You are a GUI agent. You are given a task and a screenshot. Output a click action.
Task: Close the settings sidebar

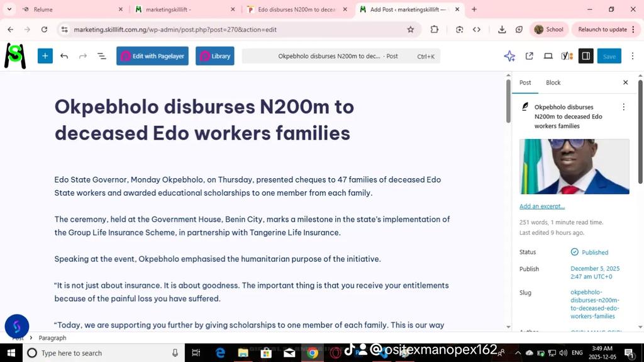pyautogui.click(x=626, y=82)
